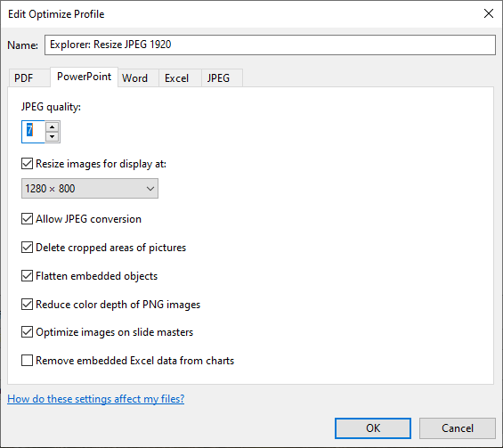This screenshot has height=448, width=503.
Task: Click the Cancel button
Action: [458, 428]
